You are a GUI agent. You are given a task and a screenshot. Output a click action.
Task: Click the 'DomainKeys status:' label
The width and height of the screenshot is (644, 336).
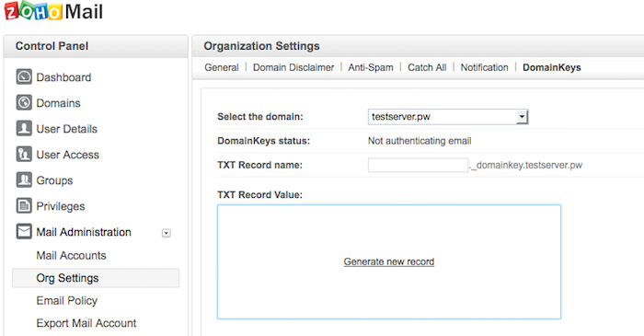(x=264, y=141)
